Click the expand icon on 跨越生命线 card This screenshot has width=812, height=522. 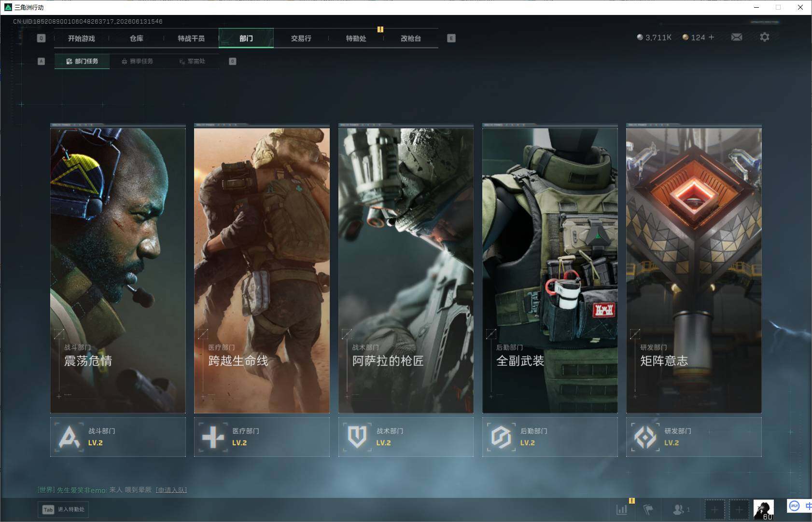(x=203, y=334)
